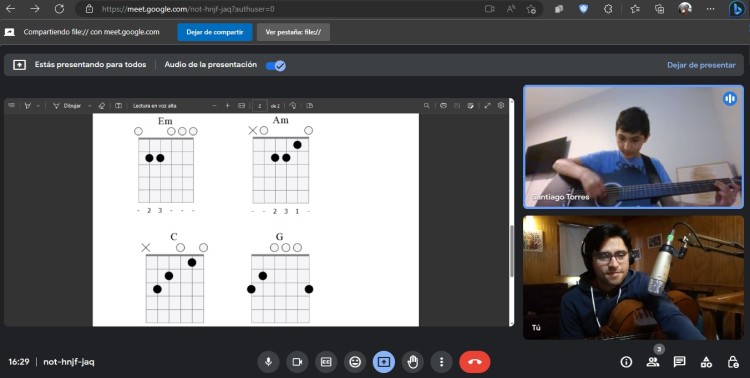Open the PDF table of contents icon
The width and height of the screenshot is (750, 378).
click(x=11, y=106)
